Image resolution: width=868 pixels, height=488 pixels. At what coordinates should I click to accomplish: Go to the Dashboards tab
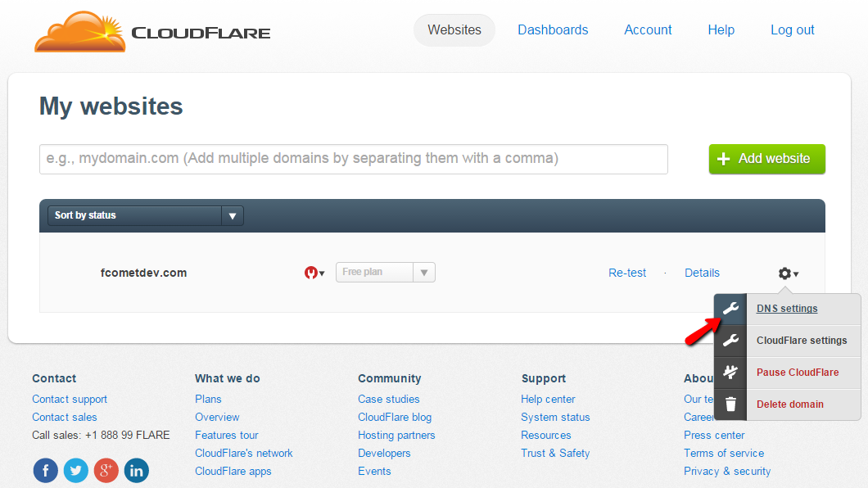coord(553,29)
